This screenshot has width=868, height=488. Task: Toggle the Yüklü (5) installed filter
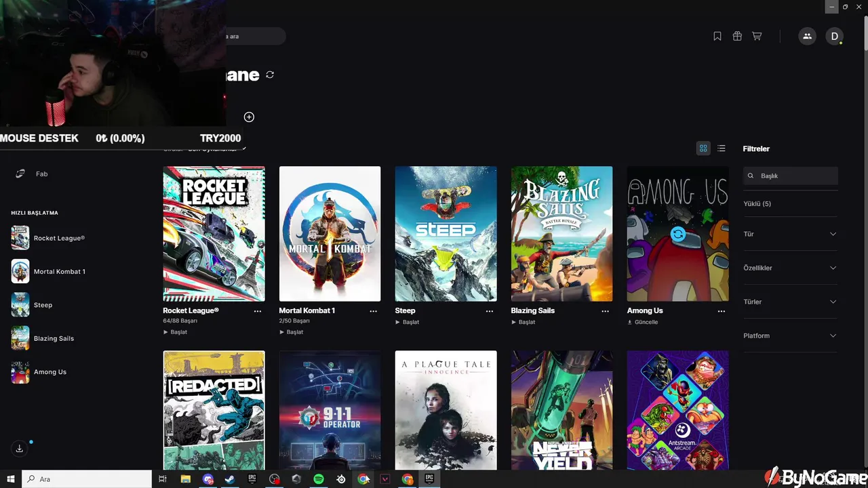coord(757,203)
